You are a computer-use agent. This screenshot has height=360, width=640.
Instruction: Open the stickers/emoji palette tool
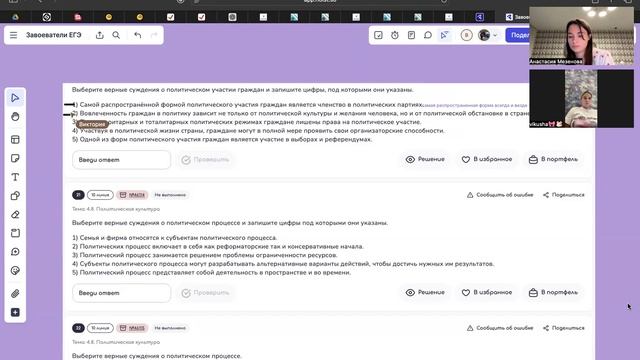click(15, 271)
